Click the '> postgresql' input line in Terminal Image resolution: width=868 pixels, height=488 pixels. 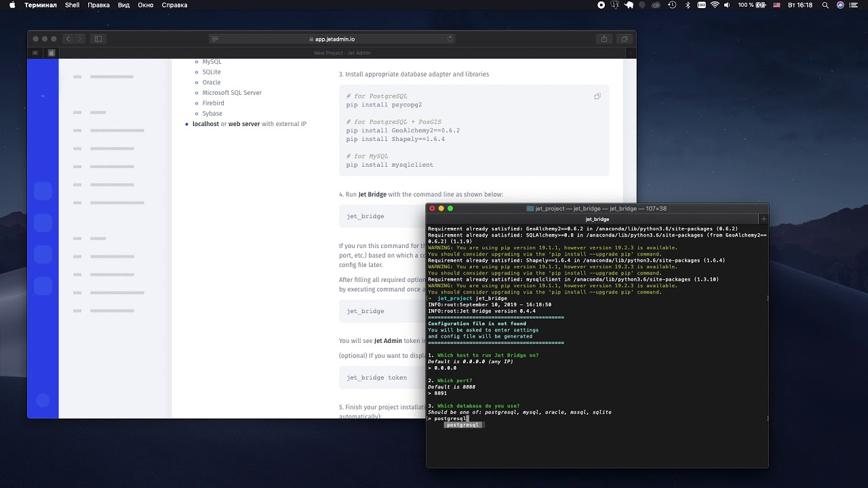(x=448, y=419)
